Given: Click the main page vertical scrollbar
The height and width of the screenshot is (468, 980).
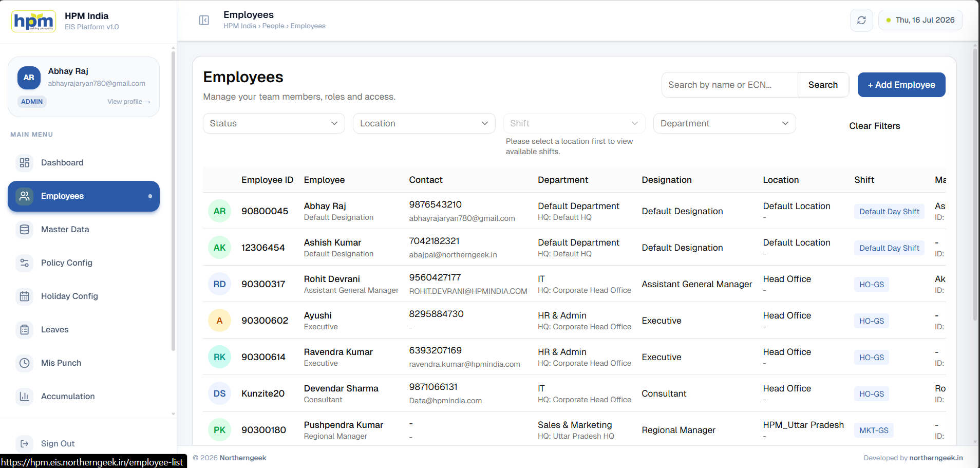Looking at the screenshot, I should pyautogui.click(x=975, y=185).
